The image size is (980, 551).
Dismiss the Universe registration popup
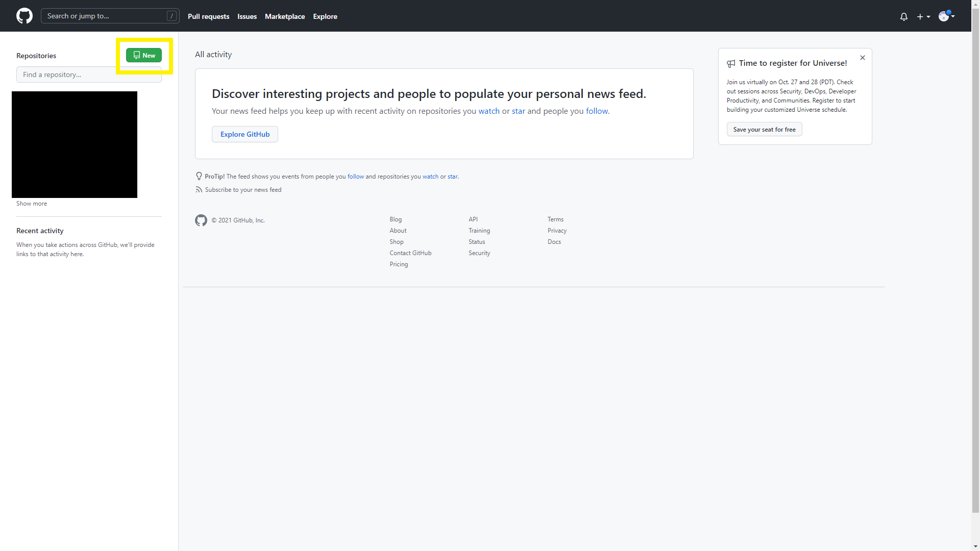862,58
